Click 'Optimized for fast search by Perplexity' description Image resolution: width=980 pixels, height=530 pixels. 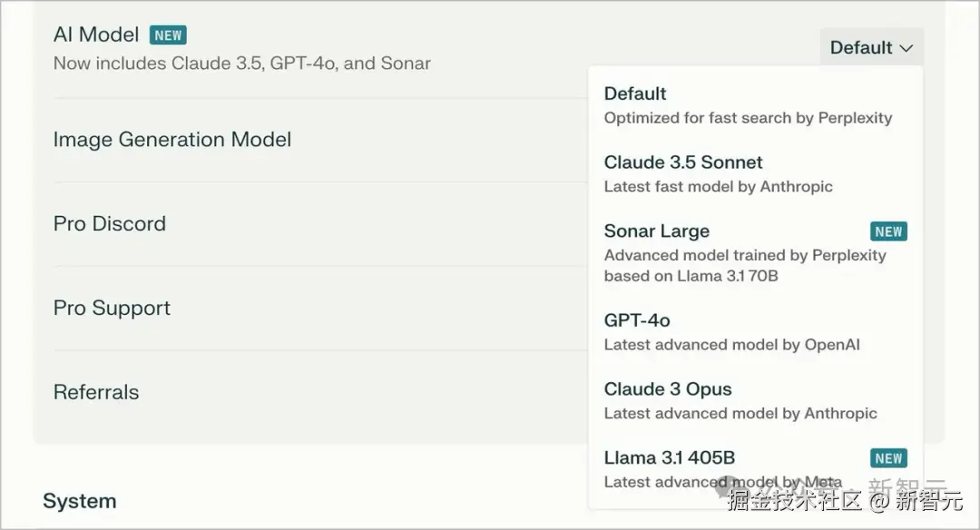point(748,118)
